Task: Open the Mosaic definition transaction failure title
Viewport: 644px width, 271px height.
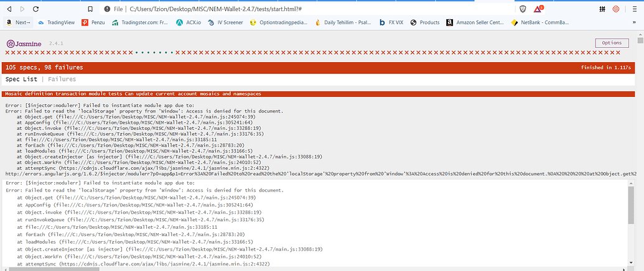Action: pos(133,94)
